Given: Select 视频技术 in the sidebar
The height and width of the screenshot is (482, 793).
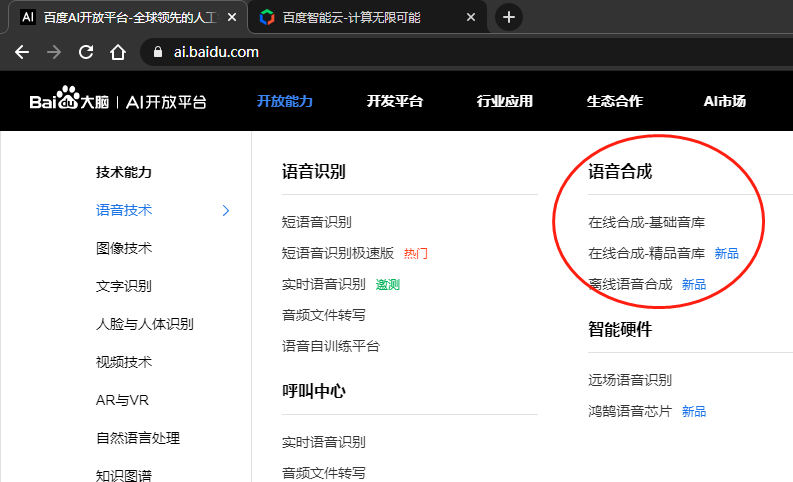Looking at the screenshot, I should tap(124, 362).
